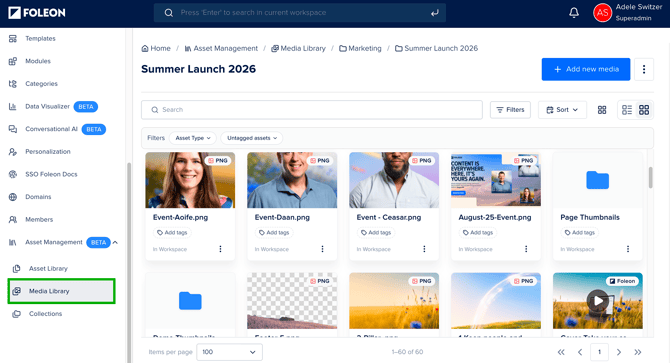This screenshot has height=363, width=670.
Task: Open Personalization in sidebar
Action: (x=47, y=152)
